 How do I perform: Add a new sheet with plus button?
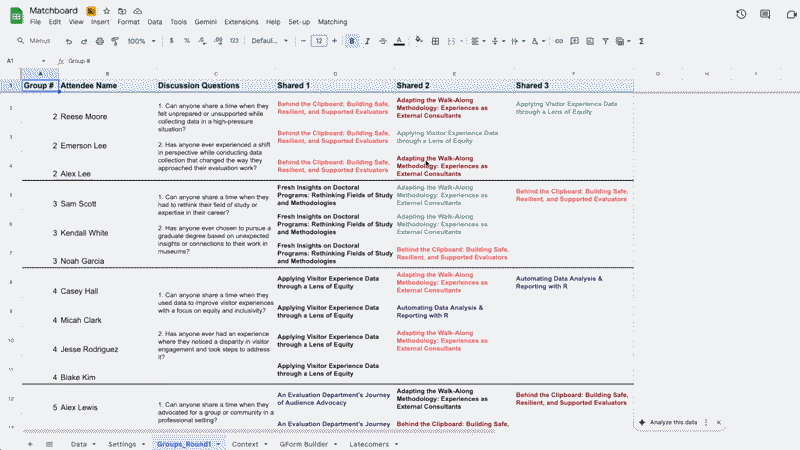point(30,444)
